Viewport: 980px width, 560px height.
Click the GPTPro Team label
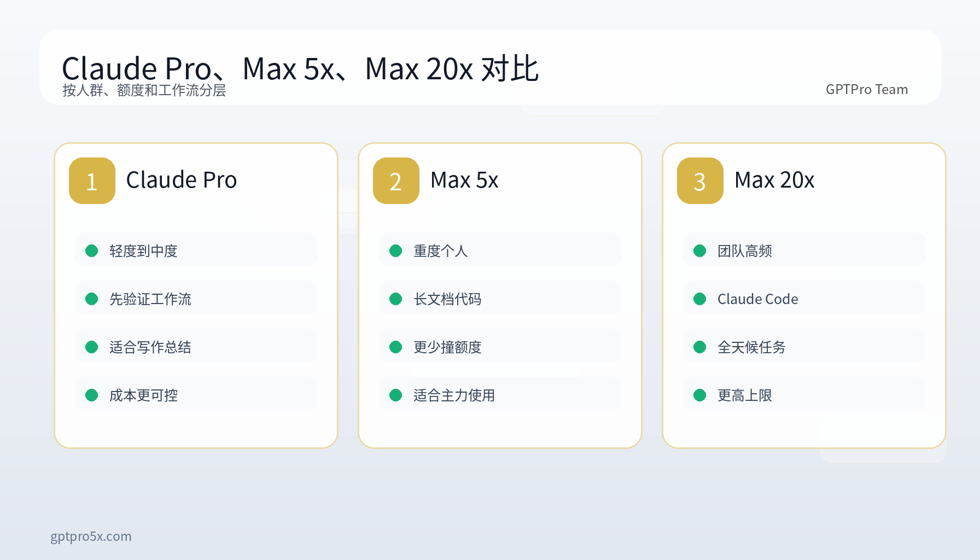tap(867, 90)
